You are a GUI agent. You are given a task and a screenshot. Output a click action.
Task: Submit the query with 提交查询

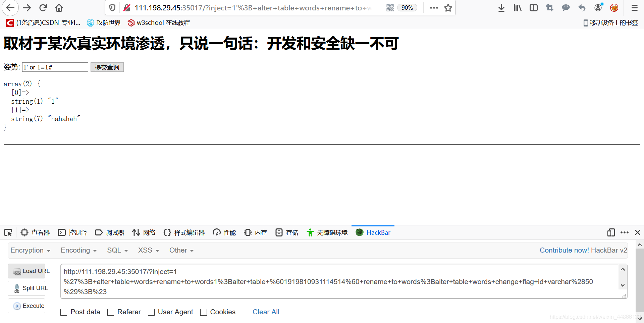[107, 67]
